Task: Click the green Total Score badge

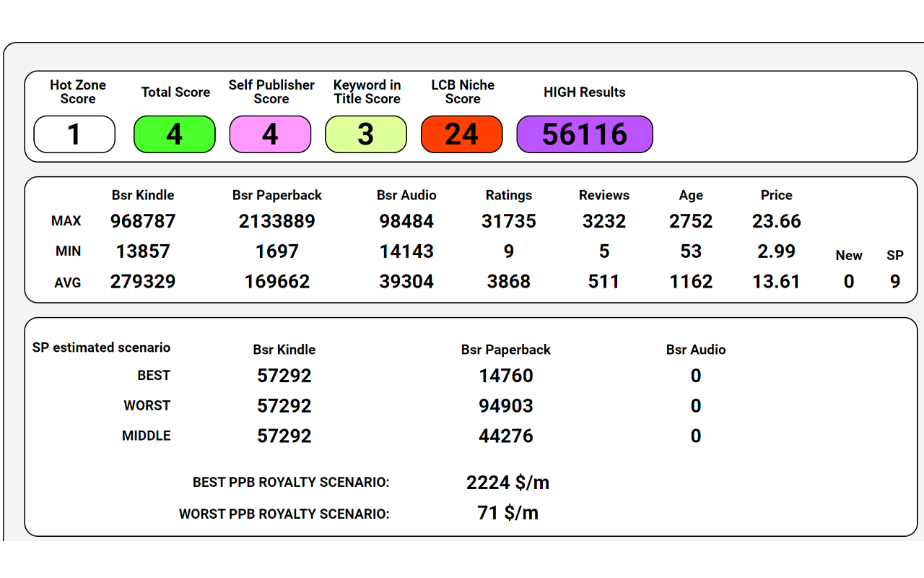Action: point(175,134)
